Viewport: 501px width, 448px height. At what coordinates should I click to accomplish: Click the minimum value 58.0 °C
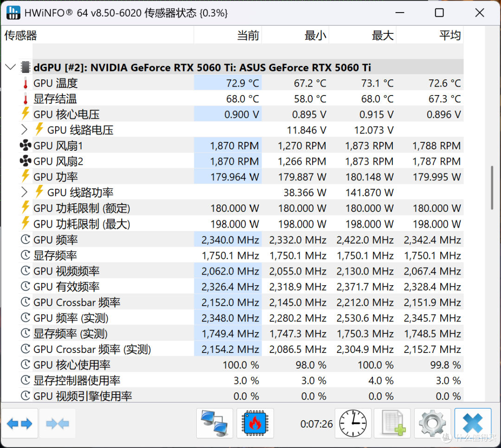[310, 99]
